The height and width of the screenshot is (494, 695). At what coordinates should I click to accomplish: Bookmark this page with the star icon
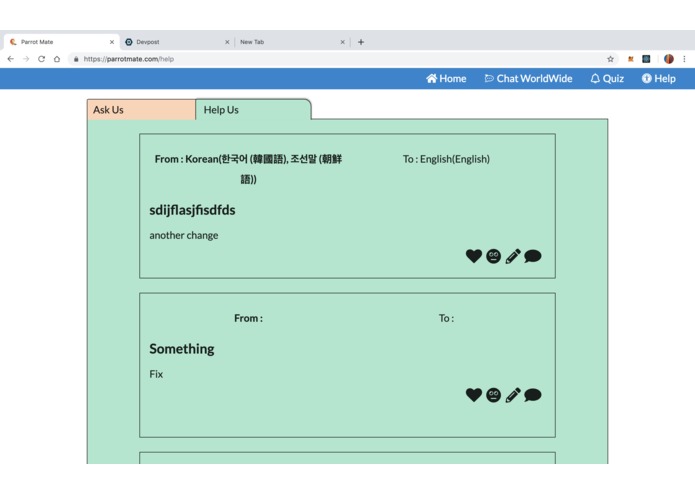point(610,59)
